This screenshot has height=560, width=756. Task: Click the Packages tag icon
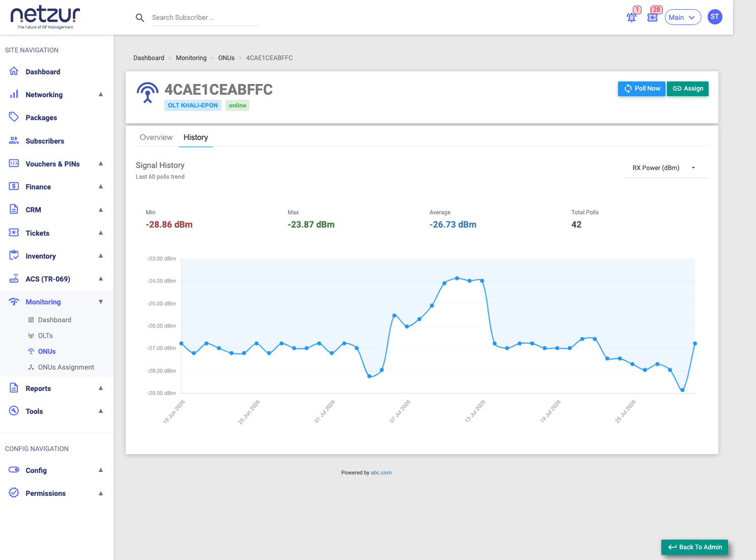point(14,117)
